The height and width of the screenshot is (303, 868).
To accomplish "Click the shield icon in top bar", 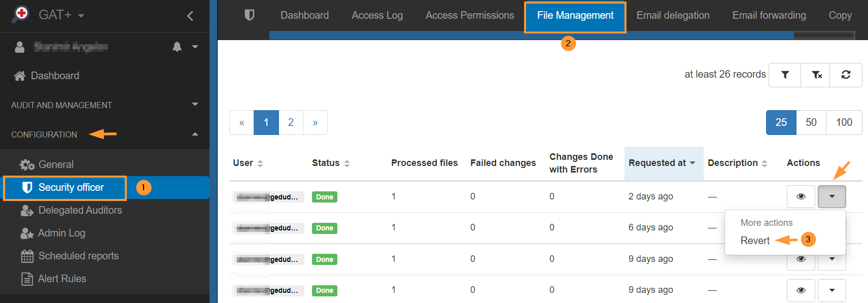I will (249, 15).
